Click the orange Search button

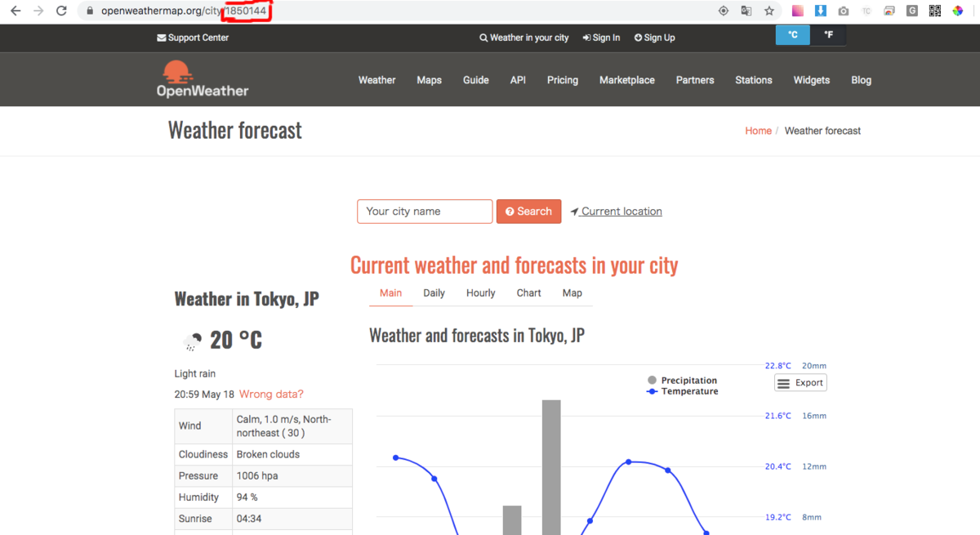coord(528,212)
